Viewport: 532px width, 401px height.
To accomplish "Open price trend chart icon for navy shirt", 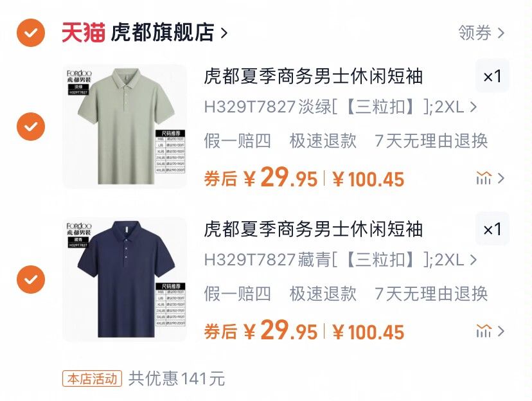I will tap(490, 331).
